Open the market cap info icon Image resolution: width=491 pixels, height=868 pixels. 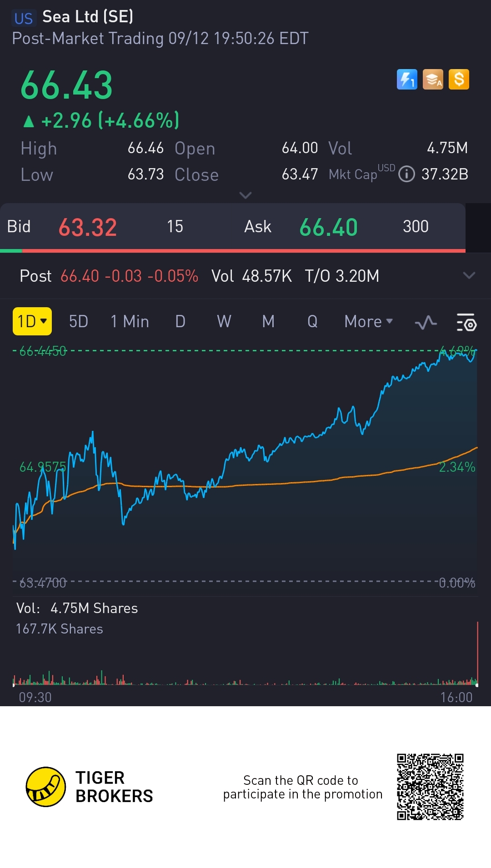tap(406, 174)
